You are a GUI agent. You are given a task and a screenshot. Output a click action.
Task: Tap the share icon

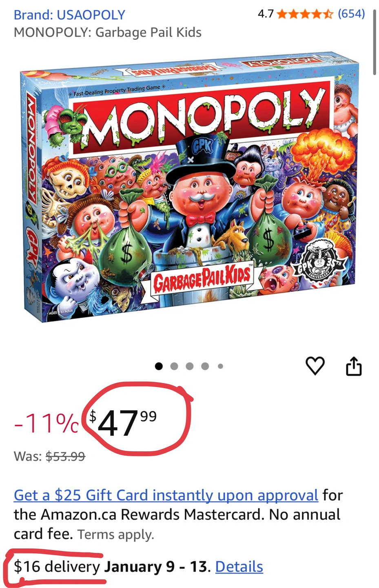[354, 366]
